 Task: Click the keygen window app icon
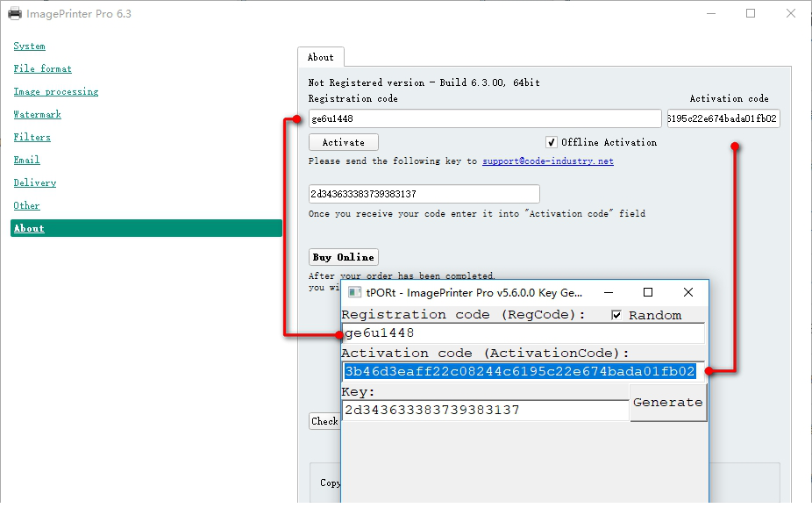(355, 293)
